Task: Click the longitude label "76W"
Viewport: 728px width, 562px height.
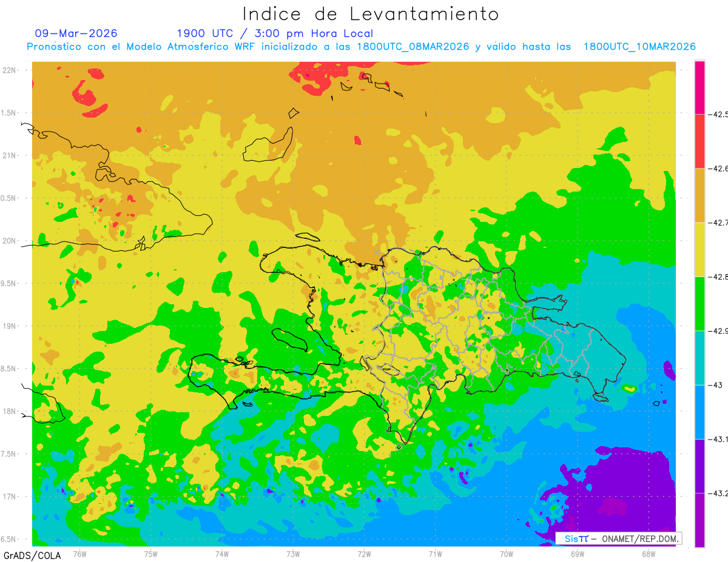Action: tap(79, 554)
